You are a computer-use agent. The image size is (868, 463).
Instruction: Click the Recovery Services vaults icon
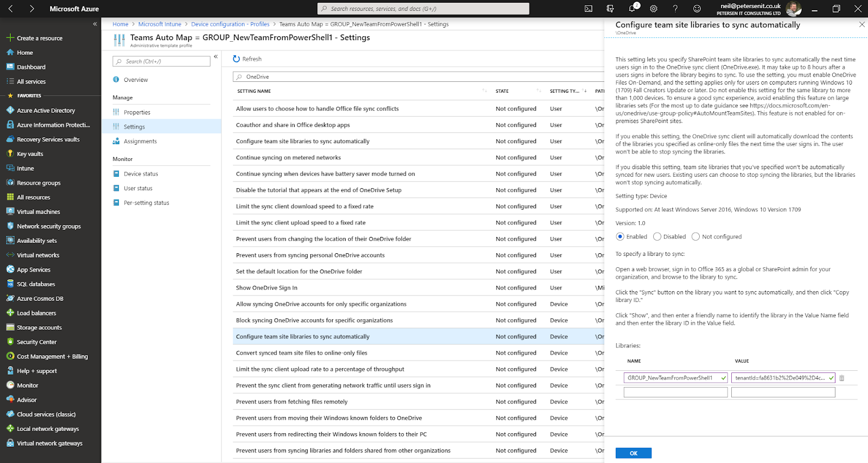[10, 139]
